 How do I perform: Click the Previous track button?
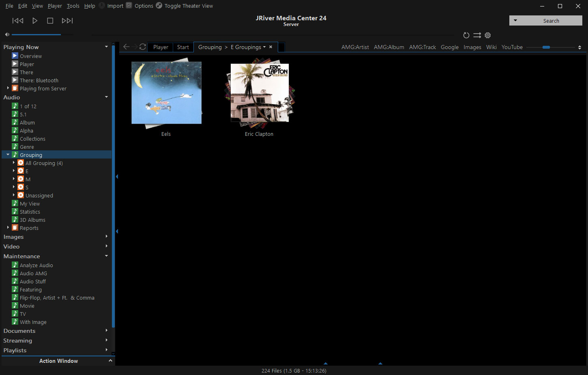18,21
